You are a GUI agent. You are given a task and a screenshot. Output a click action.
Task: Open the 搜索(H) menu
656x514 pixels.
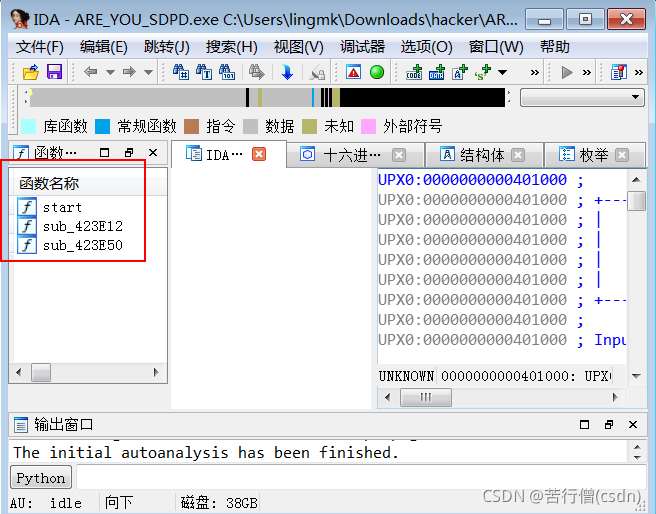(x=231, y=47)
